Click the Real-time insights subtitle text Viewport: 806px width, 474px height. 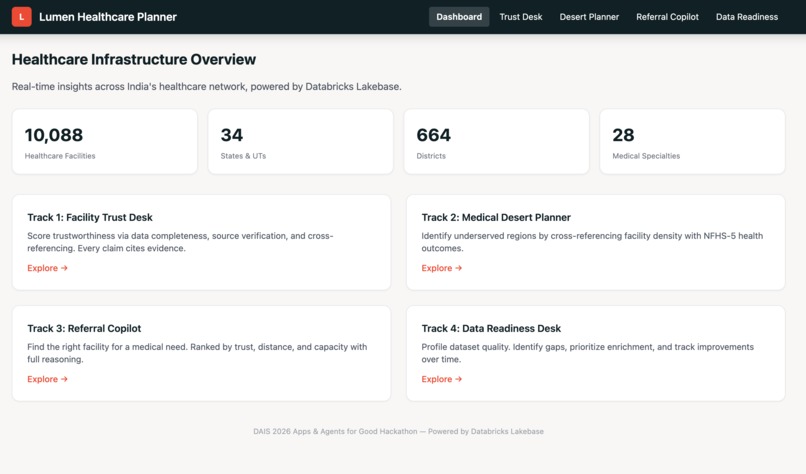click(x=207, y=86)
